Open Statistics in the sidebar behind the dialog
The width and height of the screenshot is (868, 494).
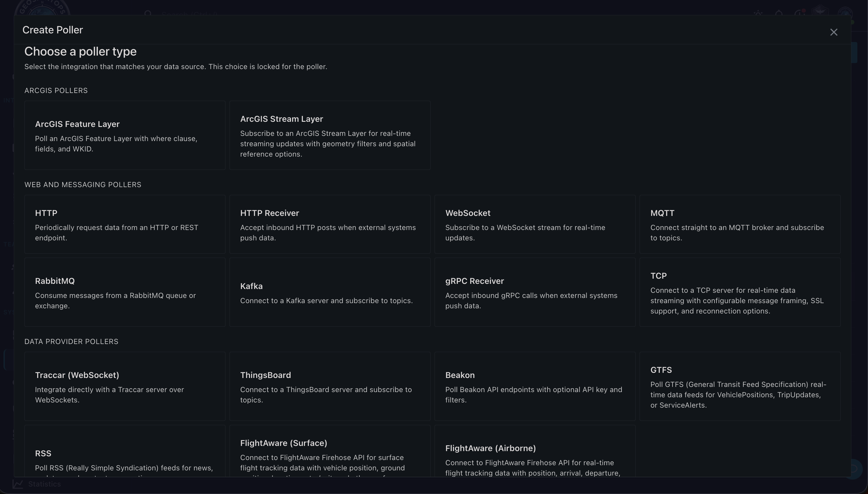(x=37, y=484)
